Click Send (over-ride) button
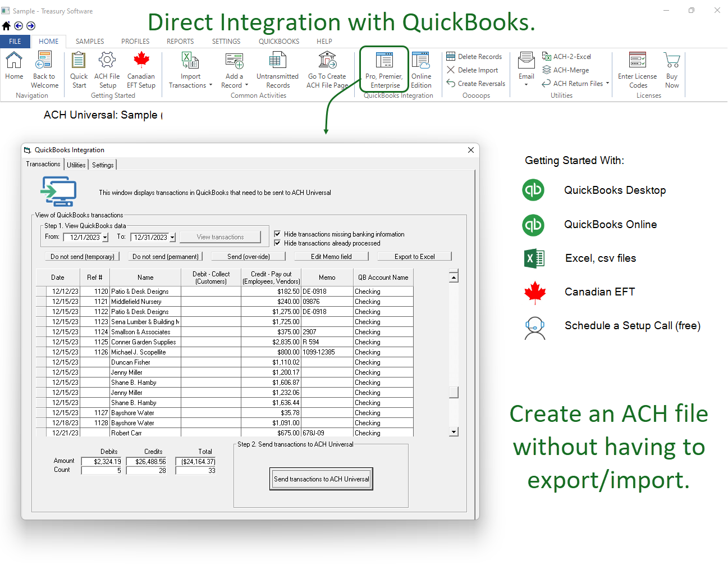 (x=249, y=257)
